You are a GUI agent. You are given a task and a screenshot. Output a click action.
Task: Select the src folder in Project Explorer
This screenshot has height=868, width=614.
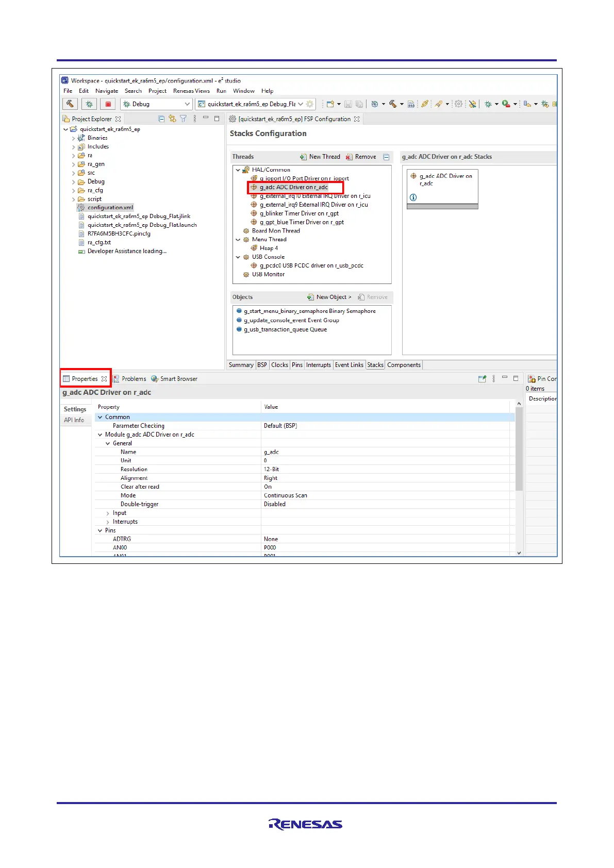point(91,173)
